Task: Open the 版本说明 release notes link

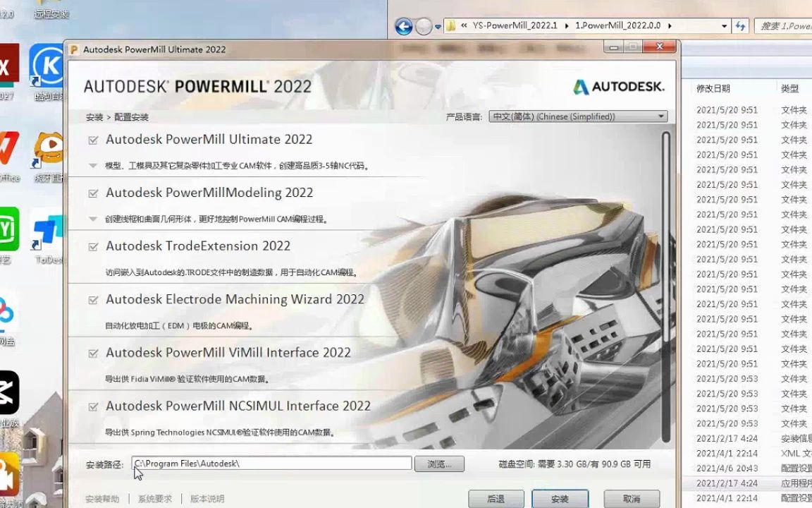Action: [x=207, y=499]
